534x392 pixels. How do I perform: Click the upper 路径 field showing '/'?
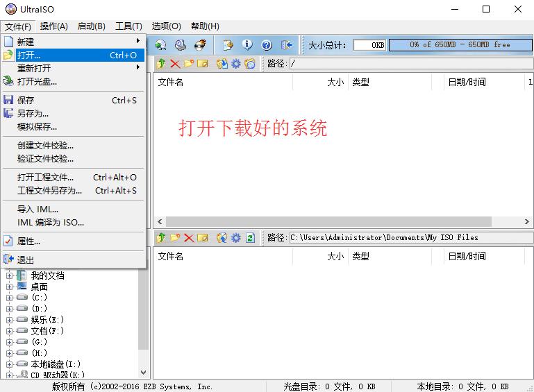(x=411, y=64)
